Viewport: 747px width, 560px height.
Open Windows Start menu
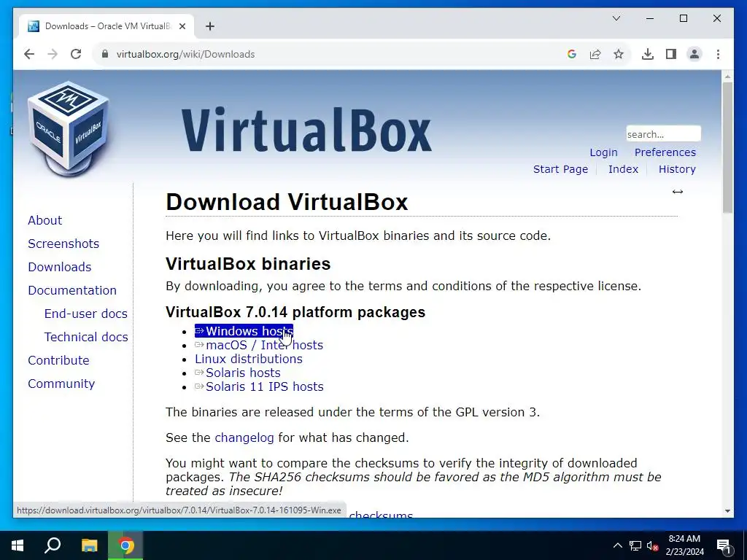click(18, 545)
